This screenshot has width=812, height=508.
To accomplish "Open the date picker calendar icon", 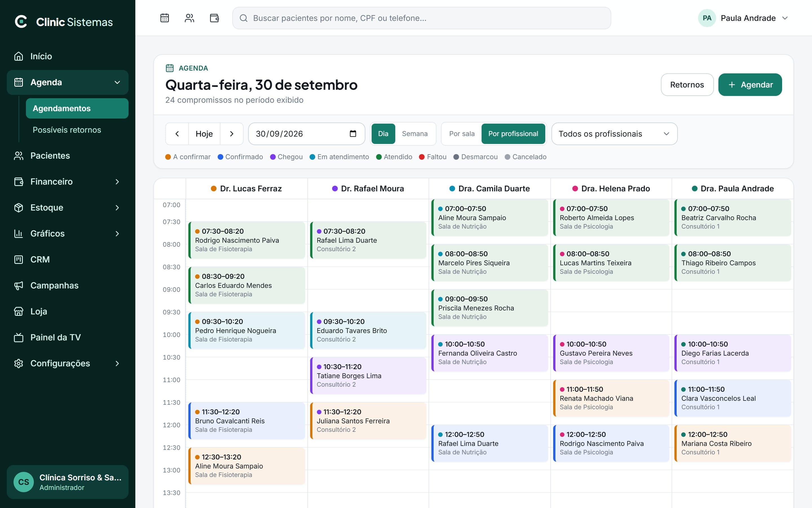I will [353, 134].
